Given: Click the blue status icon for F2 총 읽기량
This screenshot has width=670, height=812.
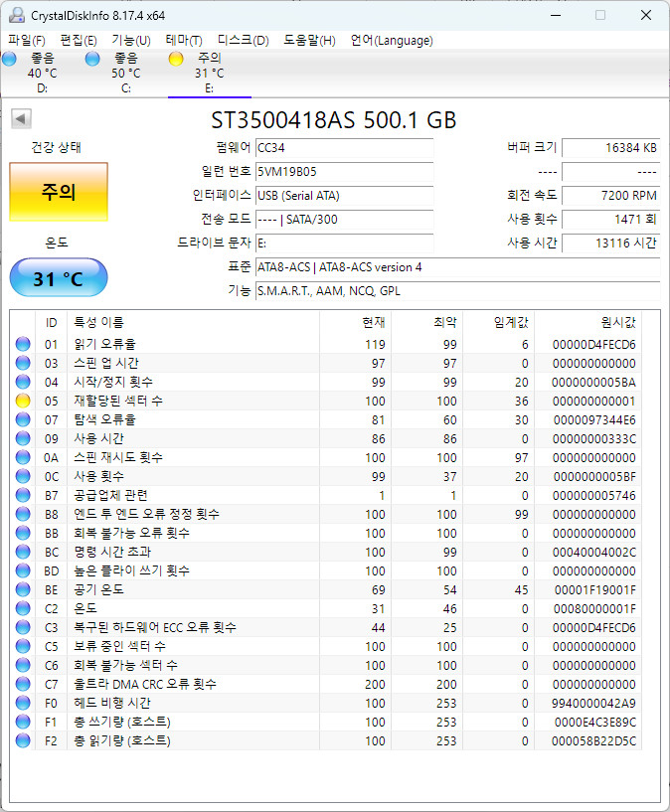Looking at the screenshot, I should point(23,740).
